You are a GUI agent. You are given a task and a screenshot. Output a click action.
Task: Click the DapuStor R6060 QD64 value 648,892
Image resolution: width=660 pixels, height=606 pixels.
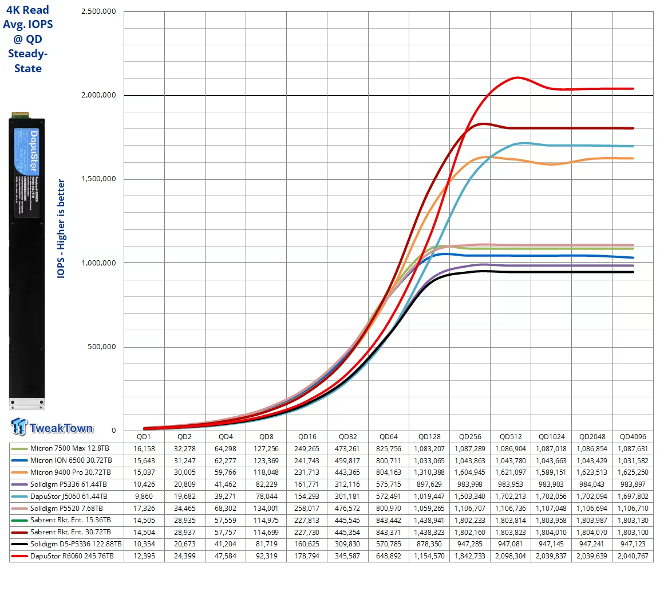(389, 556)
